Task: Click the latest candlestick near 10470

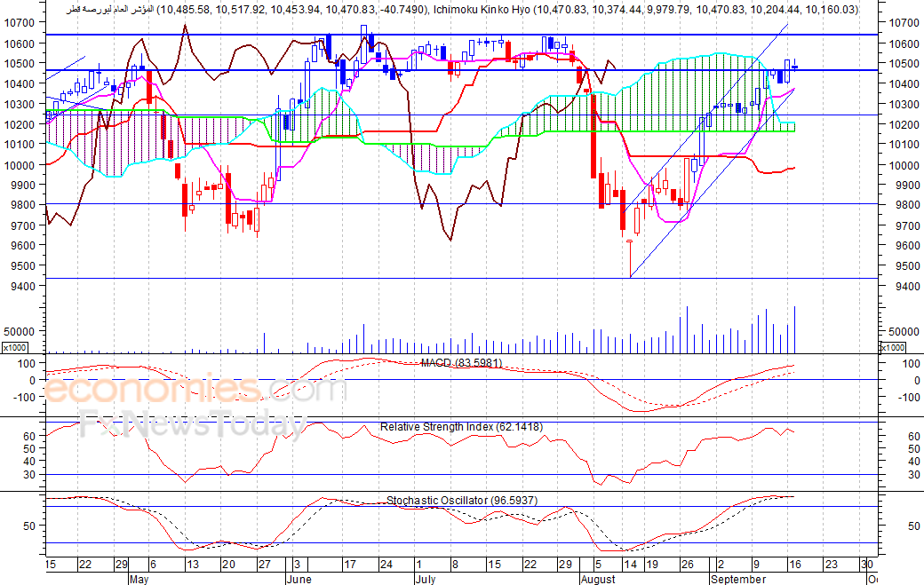Action: [795, 67]
